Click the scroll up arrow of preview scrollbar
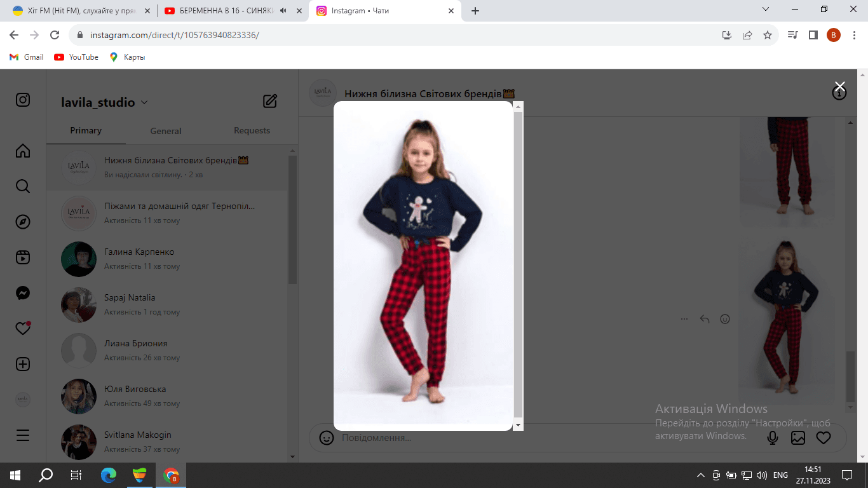 (x=519, y=106)
